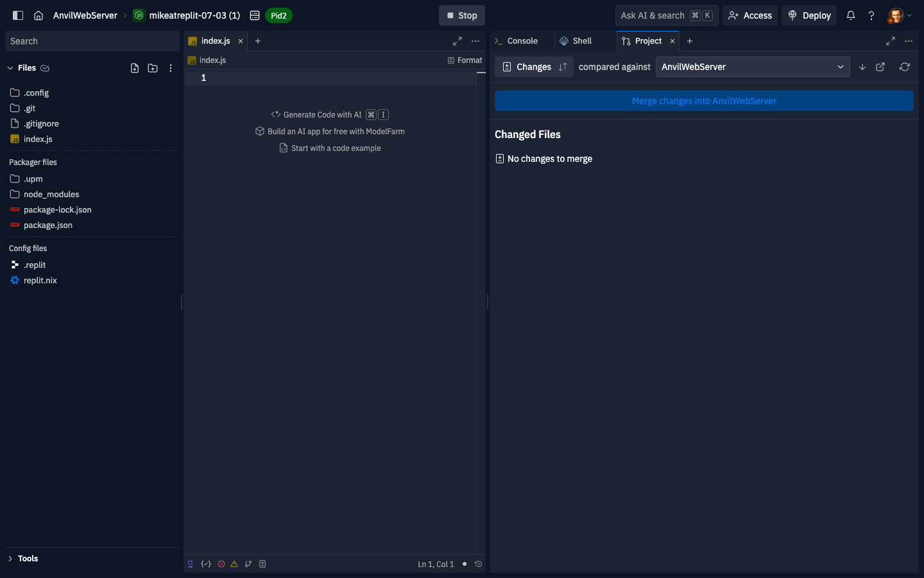Image resolution: width=924 pixels, height=578 pixels.
Task: Add a new tab in right pane
Action: coord(690,41)
